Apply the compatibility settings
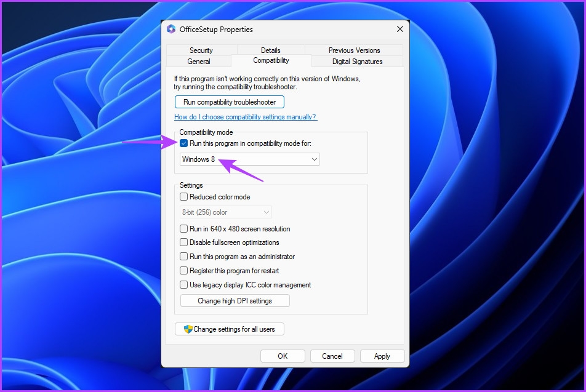This screenshot has height=392, width=586. pyautogui.click(x=382, y=356)
